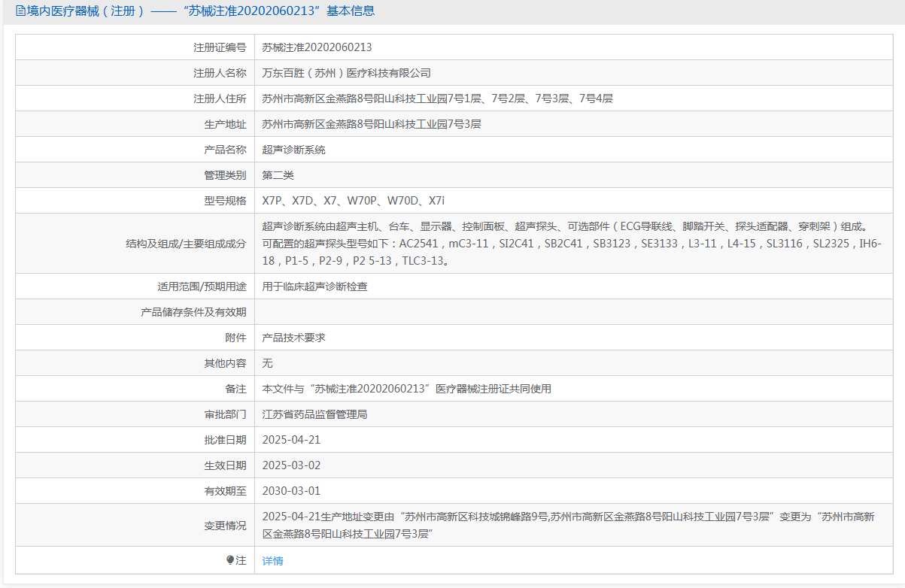Viewport: 905px width, 588px height.
Task: Click the 批准日期 label
Action: click(225, 440)
